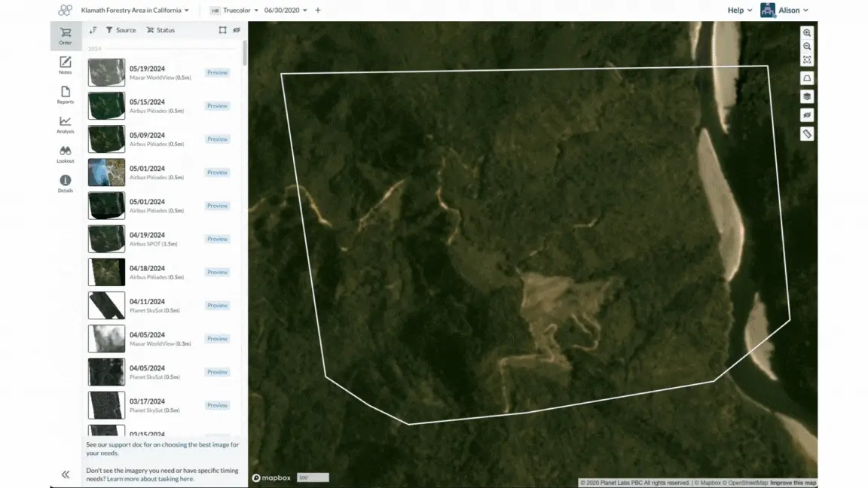
Task: Toggle map overlay visibility eye icon
Action: tap(807, 115)
